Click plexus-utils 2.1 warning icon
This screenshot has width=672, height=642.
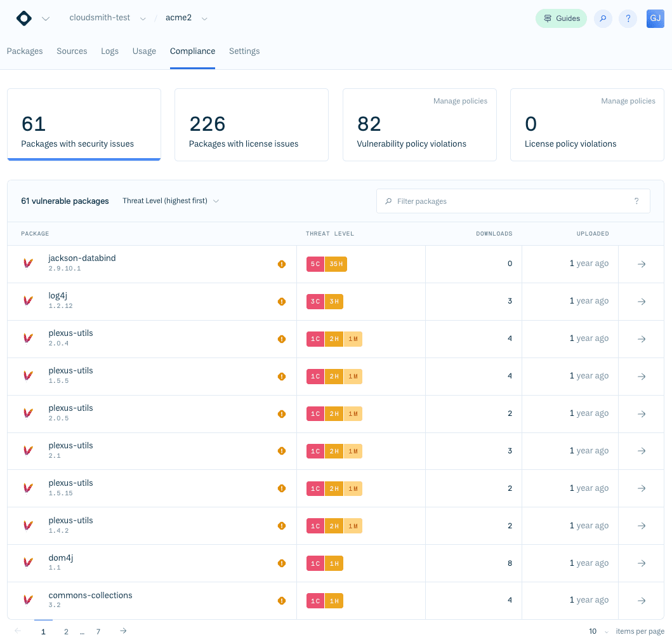pyautogui.click(x=282, y=451)
